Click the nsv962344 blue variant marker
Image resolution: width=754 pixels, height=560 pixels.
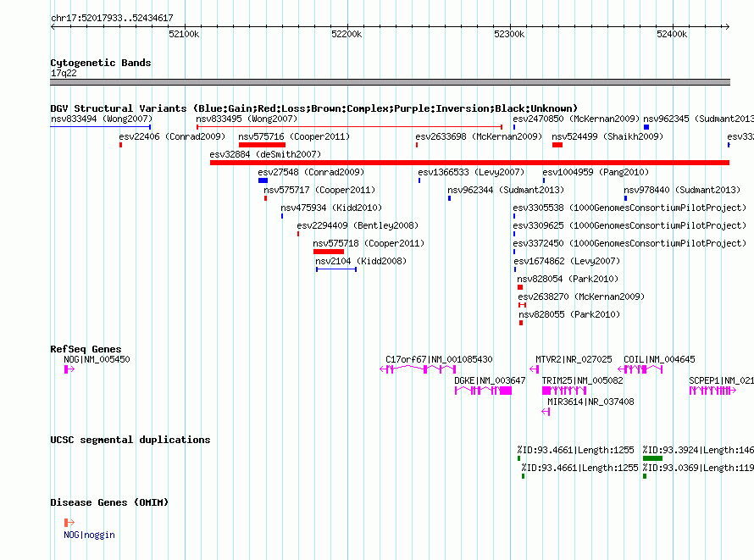pyautogui.click(x=450, y=198)
